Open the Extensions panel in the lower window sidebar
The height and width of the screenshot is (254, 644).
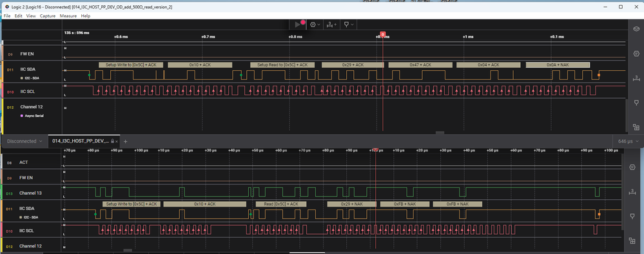632,241
